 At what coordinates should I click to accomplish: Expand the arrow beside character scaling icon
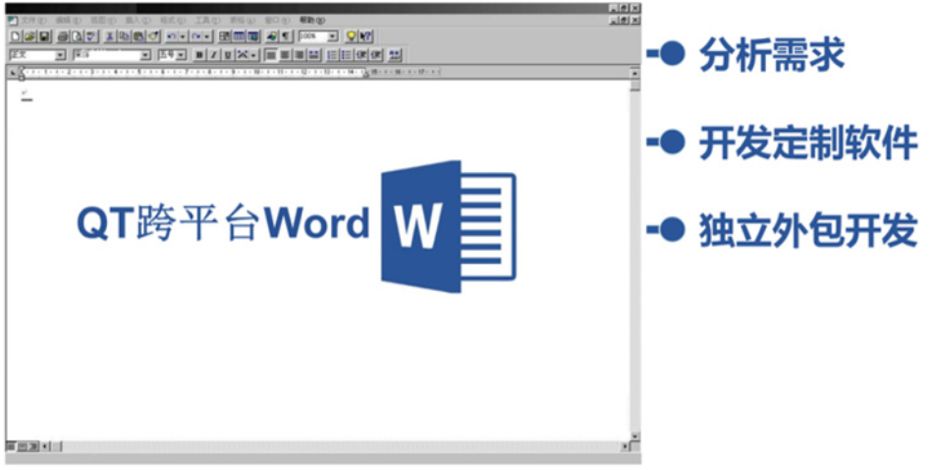253,54
